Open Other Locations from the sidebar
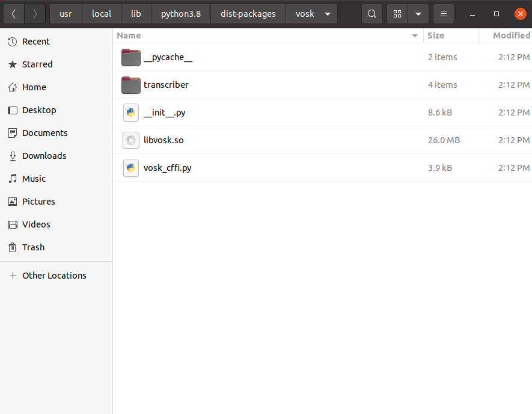This screenshot has height=414, width=532. (x=54, y=275)
